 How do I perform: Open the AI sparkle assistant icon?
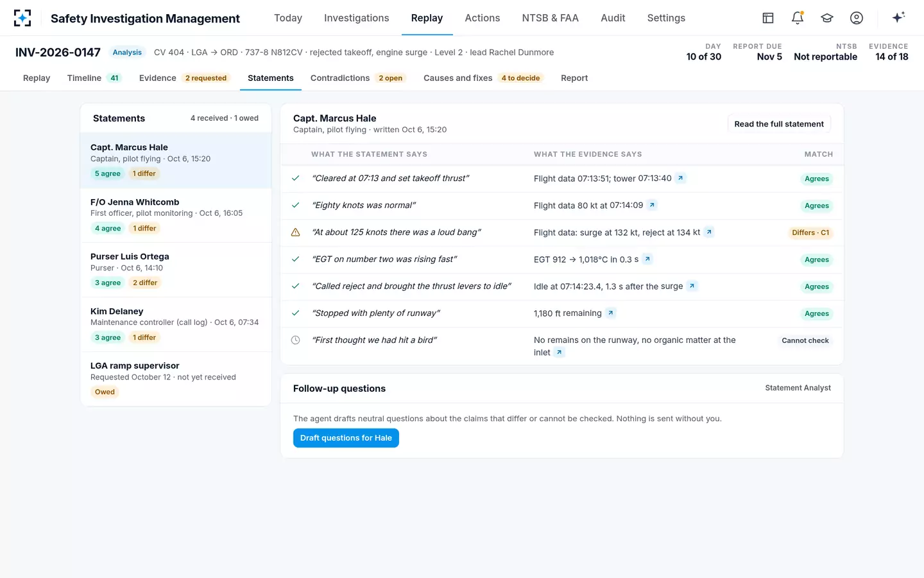coord(898,17)
